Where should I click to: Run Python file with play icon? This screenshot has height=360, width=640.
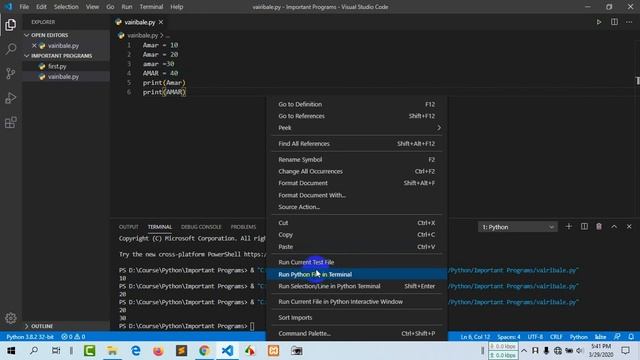[x=599, y=22]
